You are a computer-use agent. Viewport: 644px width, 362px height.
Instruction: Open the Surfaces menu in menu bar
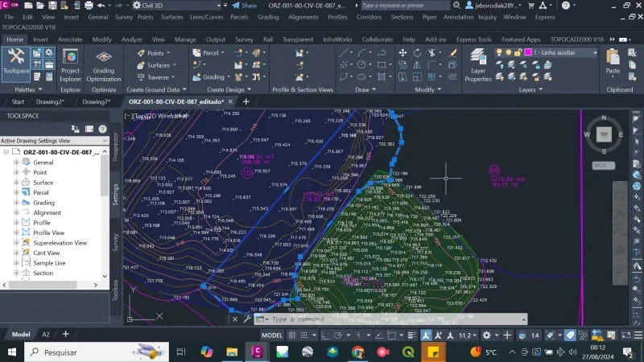171,17
